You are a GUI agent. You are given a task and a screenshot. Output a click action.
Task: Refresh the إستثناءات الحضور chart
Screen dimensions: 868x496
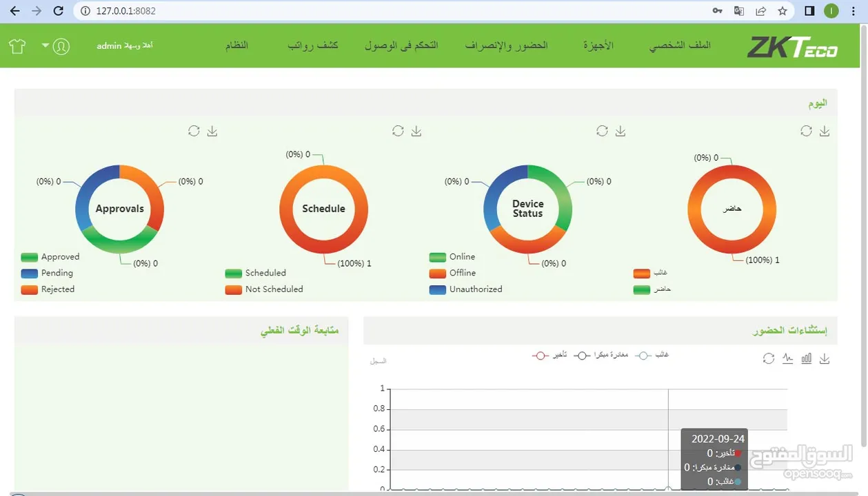coord(769,358)
